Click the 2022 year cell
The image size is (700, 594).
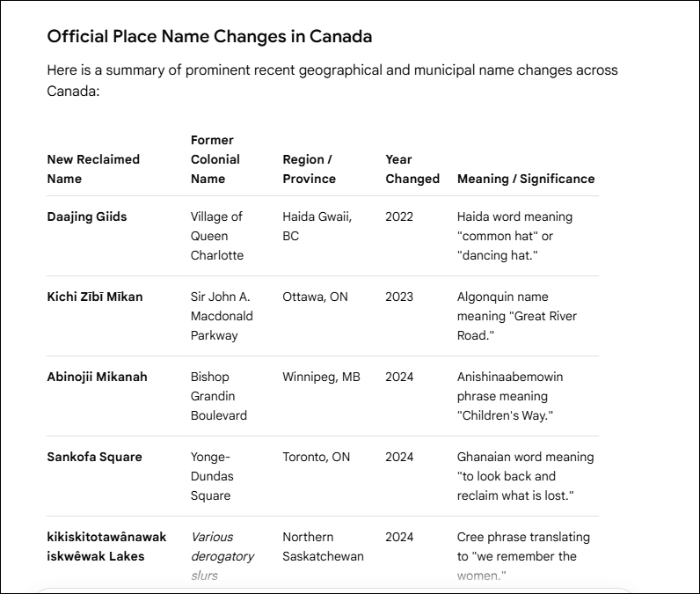click(399, 216)
